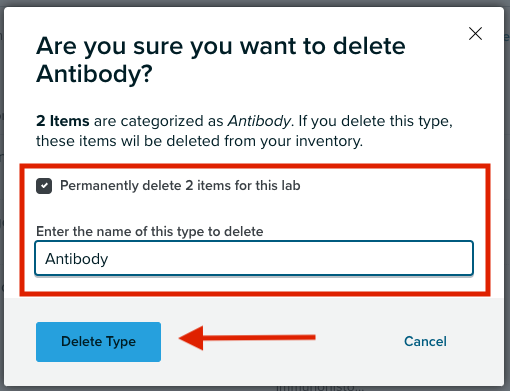
Task: Close the delete confirmation dialog with X
Action: pos(475,34)
